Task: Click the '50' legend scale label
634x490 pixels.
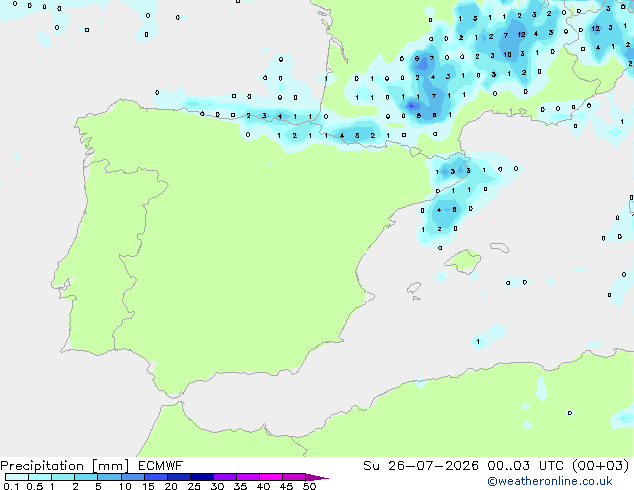Action: [309, 486]
